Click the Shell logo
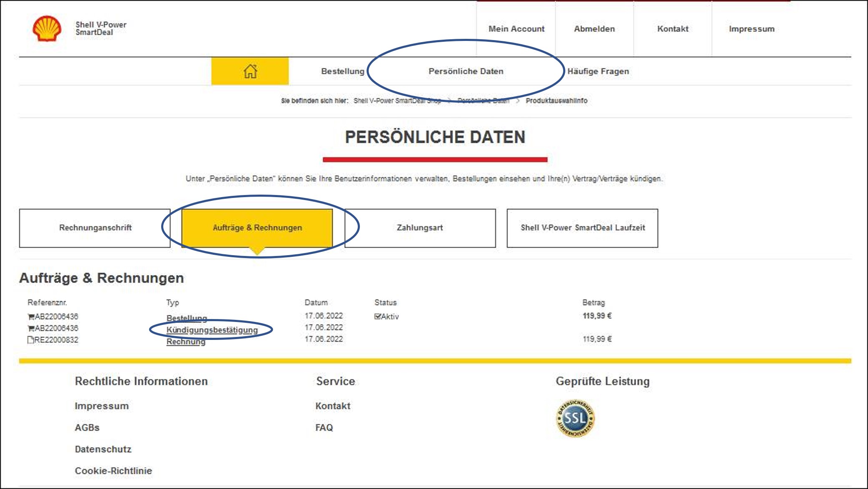This screenshot has height=489, width=868. [x=47, y=28]
